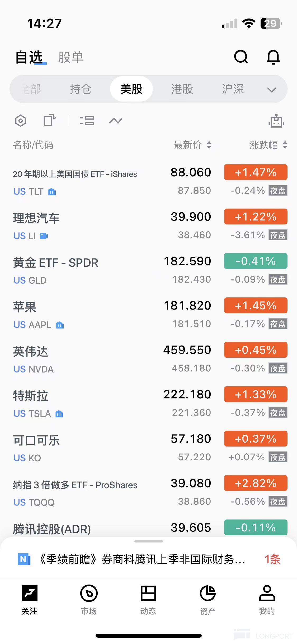Screen dimensions: 297x644
Task: Switch to the 港股 tab
Action: click(182, 89)
